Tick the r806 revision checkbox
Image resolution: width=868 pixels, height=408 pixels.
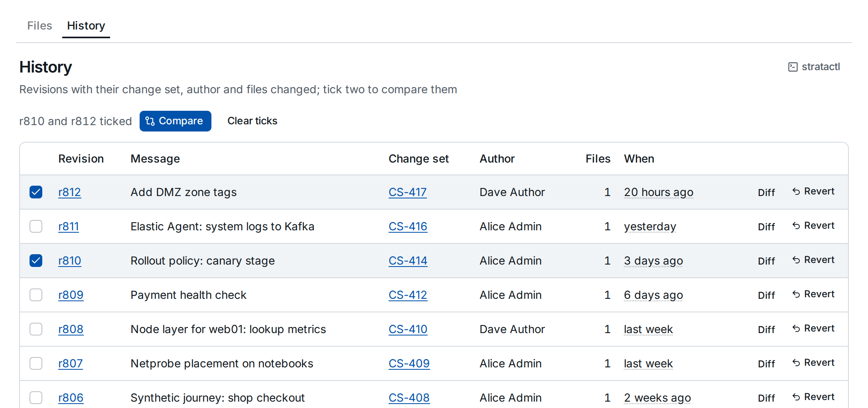click(x=36, y=398)
